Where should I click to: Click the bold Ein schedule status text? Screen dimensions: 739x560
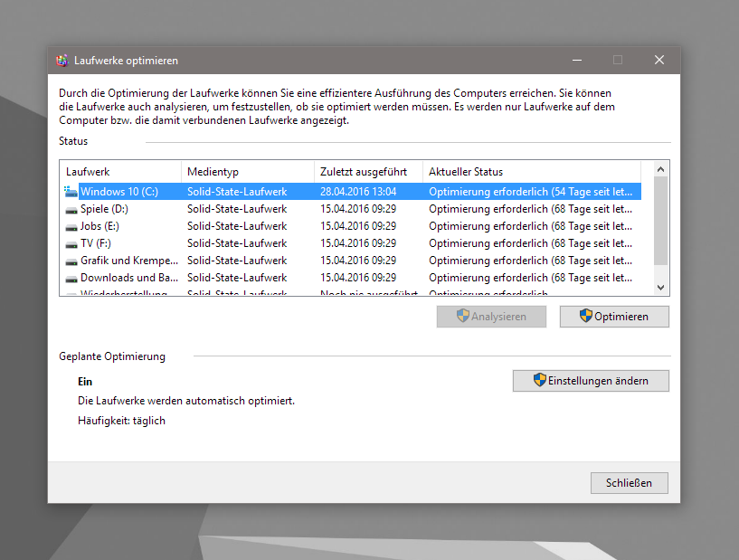pos(85,382)
